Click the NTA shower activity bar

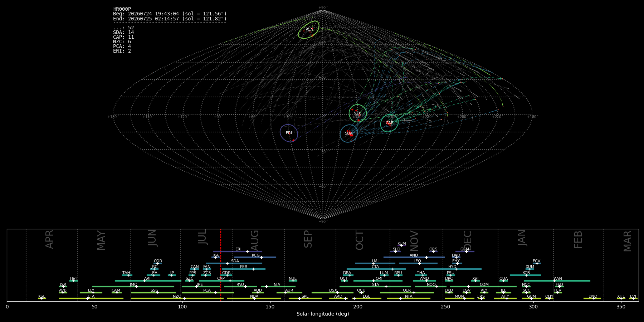(409, 298)
